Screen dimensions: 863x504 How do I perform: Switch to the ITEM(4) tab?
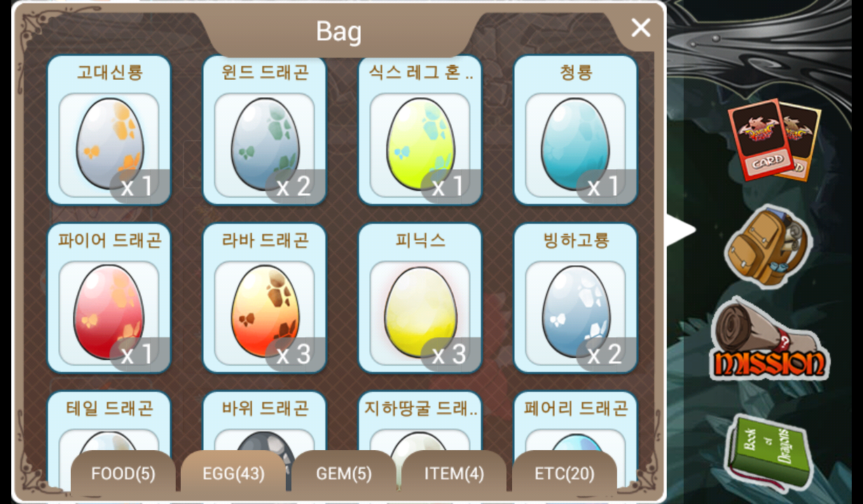click(x=454, y=474)
